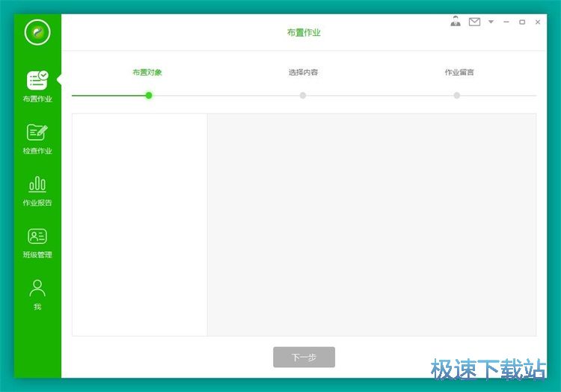Open 作业报告 in the sidebar
Image resolution: width=561 pixels, height=392 pixels.
pos(37,191)
